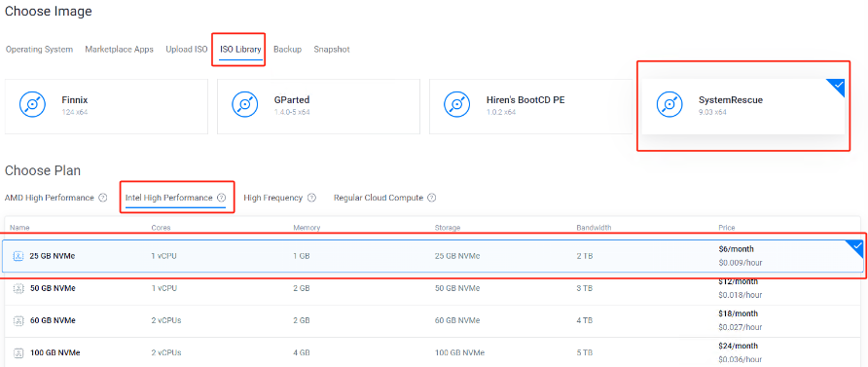This screenshot has height=367, width=868.
Task: Open the Upload ISO tab
Action: [187, 50]
